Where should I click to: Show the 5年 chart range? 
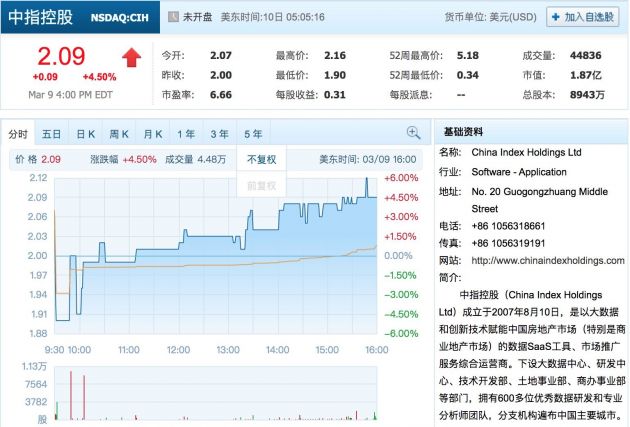tap(254, 134)
